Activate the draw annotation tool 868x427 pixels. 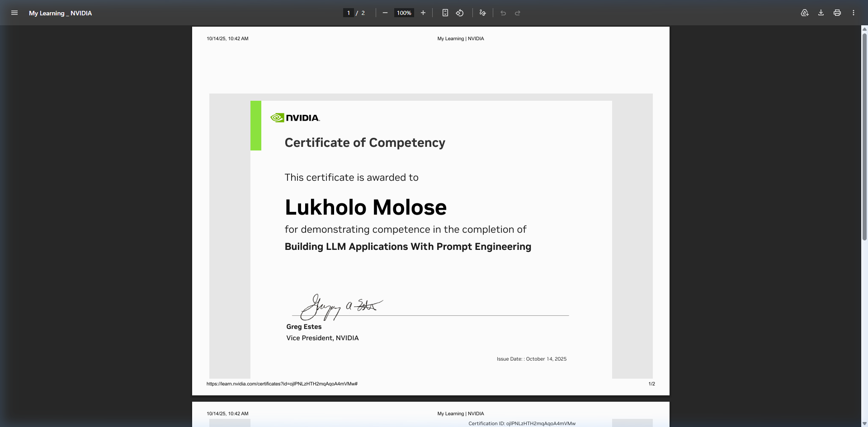(483, 13)
